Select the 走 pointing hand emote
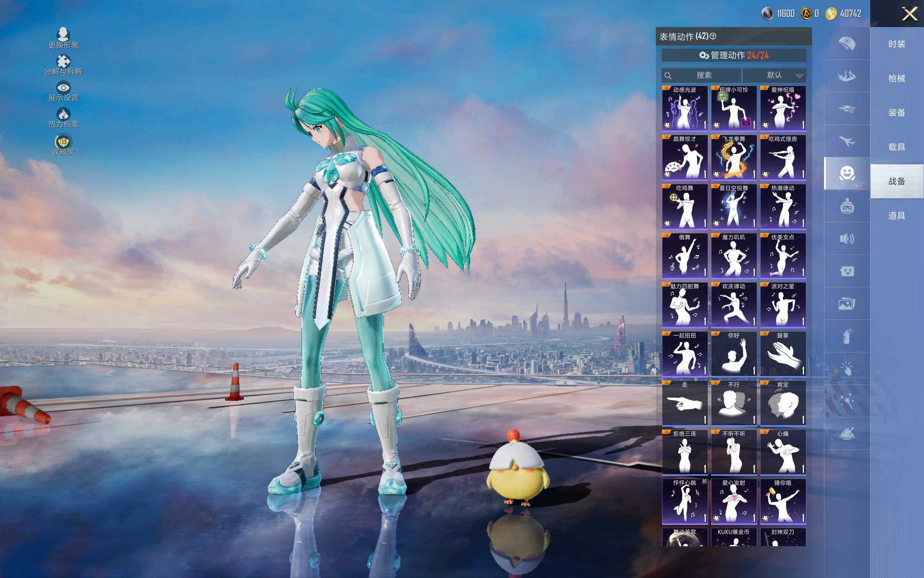924x578 pixels. (685, 403)
